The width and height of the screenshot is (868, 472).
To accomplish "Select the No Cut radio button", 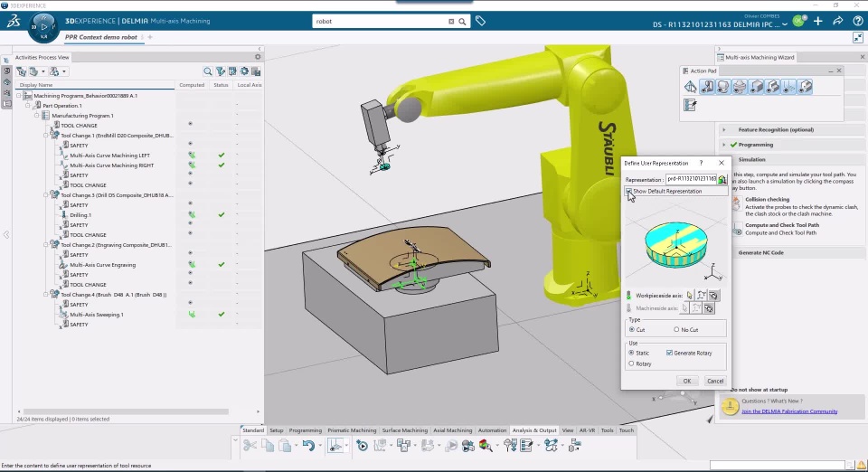I will (676, 330).
